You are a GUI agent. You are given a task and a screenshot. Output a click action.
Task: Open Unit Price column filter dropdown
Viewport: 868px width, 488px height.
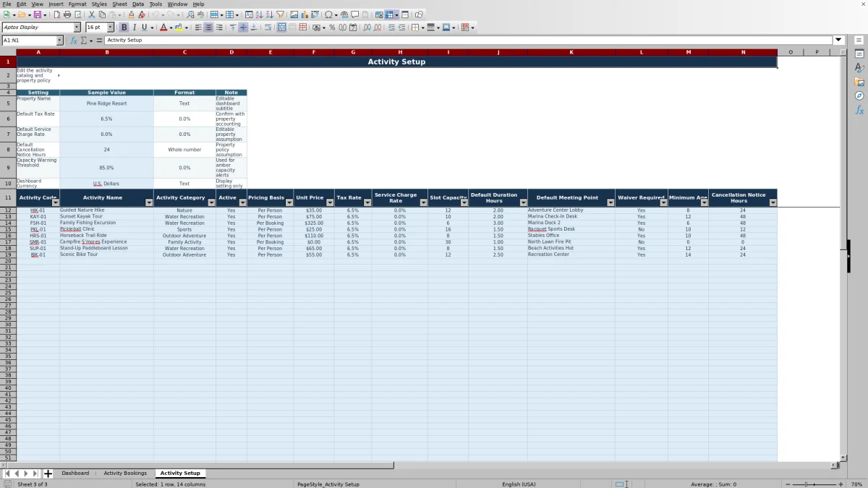coord(330,203)
